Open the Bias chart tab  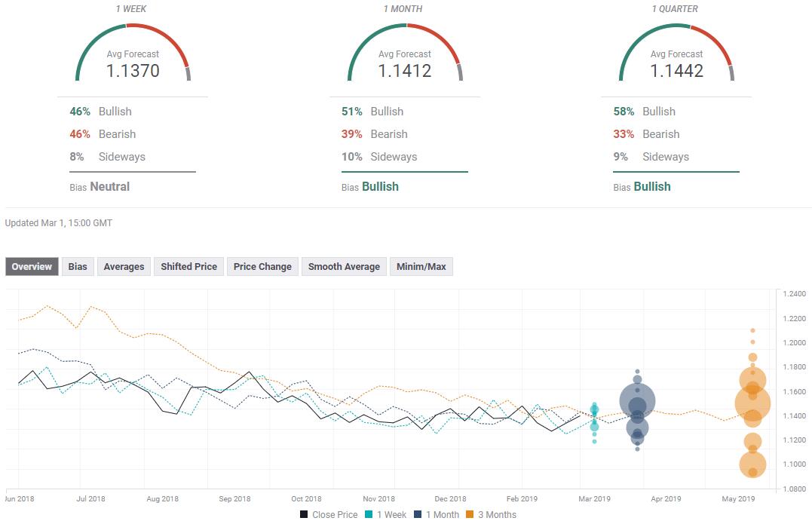pos(78,266)
